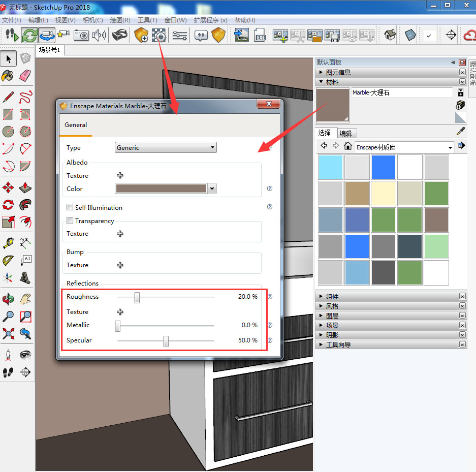Enable Self Illumination checkbox
Image resolution: width=476 pixels, height=472 pixels.
click(70, 207)
